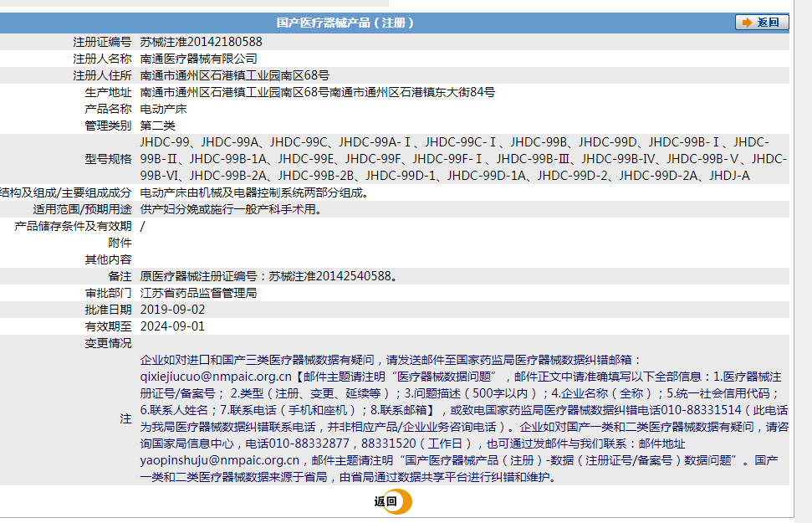Click the 产品储存条件及有效期 row label
The width and height of the screenshot is (812, 523).
coord(73,226)
